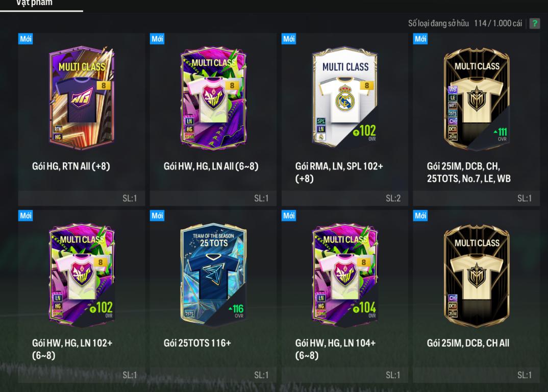
Task: Switch to the Vật phẩm tab
Action: click(34, 4)
